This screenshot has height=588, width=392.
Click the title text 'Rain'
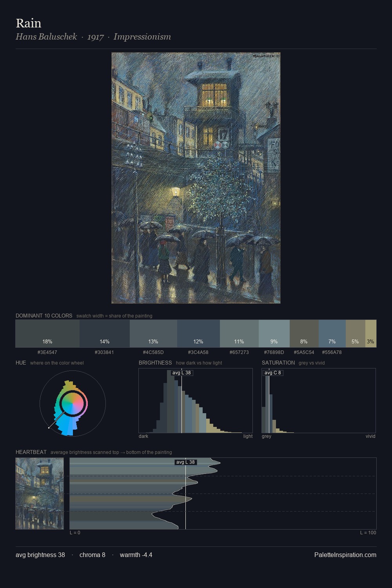click(29, 23)
